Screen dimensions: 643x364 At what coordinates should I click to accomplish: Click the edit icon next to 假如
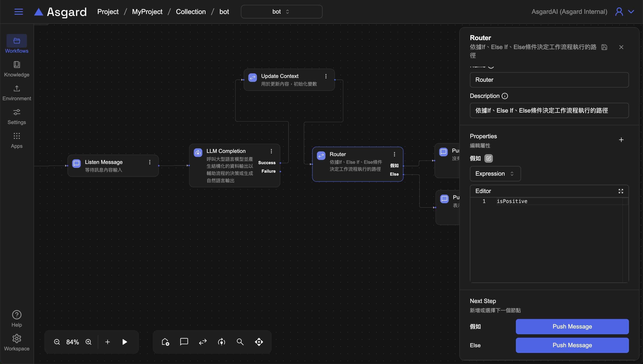coord(488,158)
